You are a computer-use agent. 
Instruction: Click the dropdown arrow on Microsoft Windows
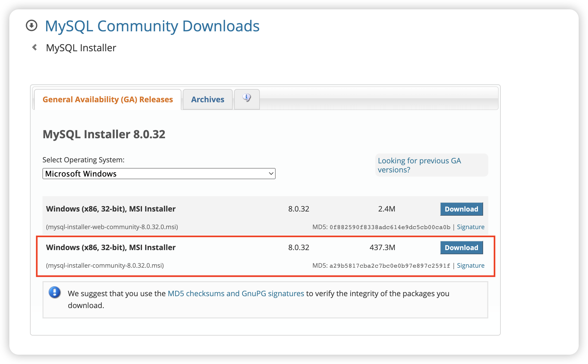point(271,173)
